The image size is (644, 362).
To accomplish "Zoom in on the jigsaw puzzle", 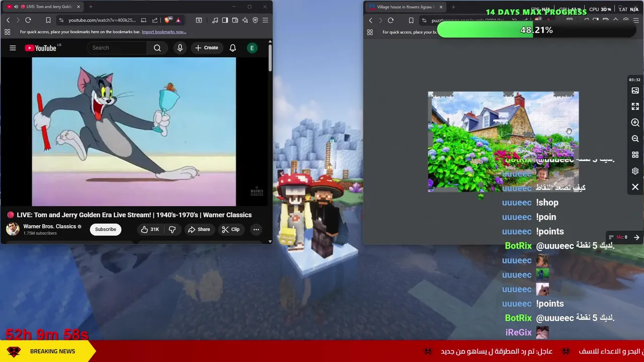I will [635, 123].
